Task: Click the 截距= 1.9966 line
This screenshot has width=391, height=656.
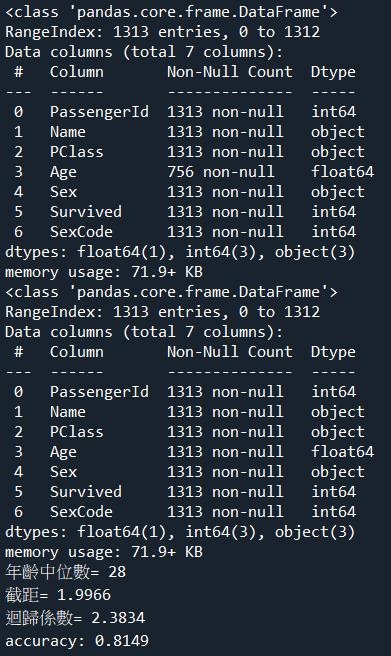Action: coord(58,594)
